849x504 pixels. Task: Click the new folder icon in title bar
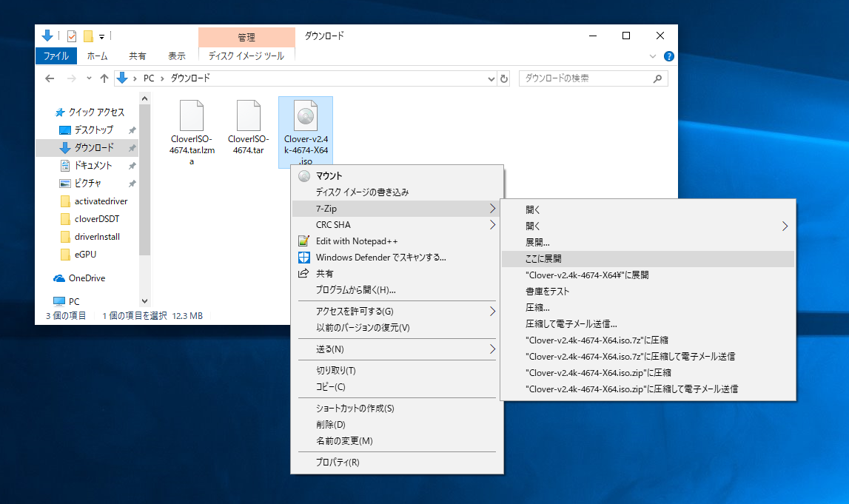click(88, 36)
